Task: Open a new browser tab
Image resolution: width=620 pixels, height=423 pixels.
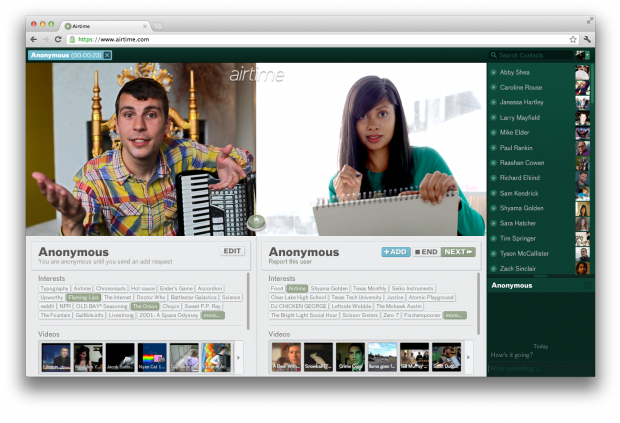Action: point(158,26)
